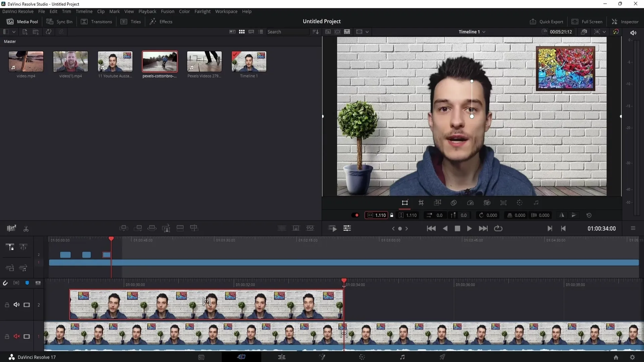Toggle video track 1 enable button
Image resolution: width=644 pixels, height=362 pixels.
26,337
